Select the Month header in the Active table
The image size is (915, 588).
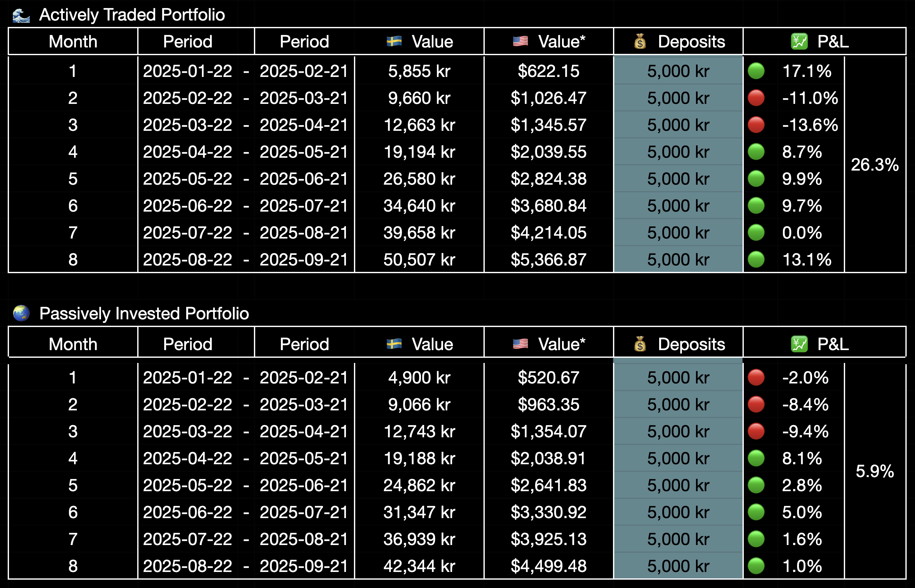coord(73,41)
